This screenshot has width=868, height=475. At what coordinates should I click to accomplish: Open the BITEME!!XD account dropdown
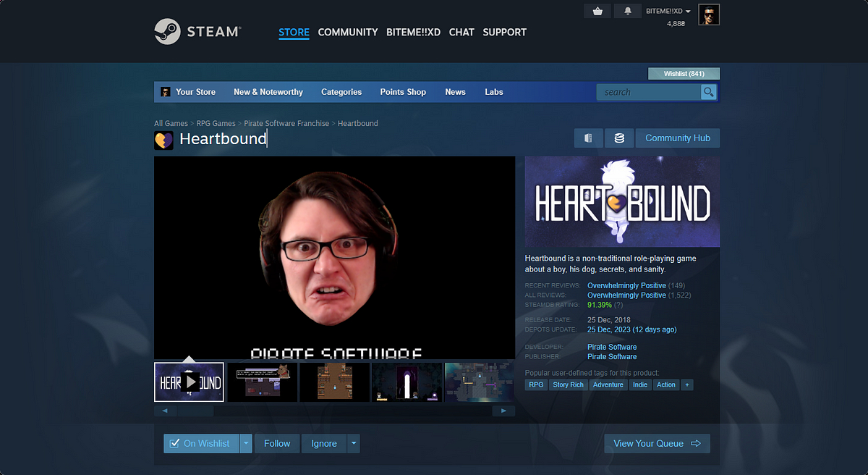coord(668,11)
